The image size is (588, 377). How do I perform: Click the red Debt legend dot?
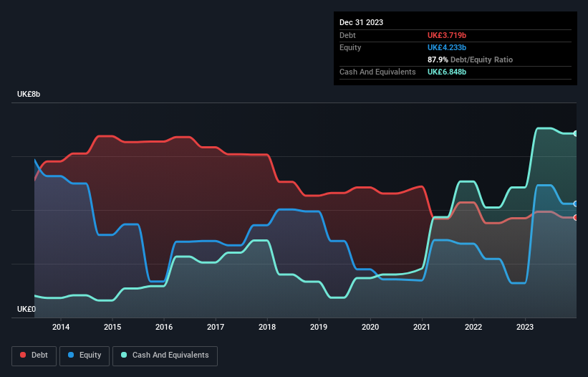(x=23, y=355)
